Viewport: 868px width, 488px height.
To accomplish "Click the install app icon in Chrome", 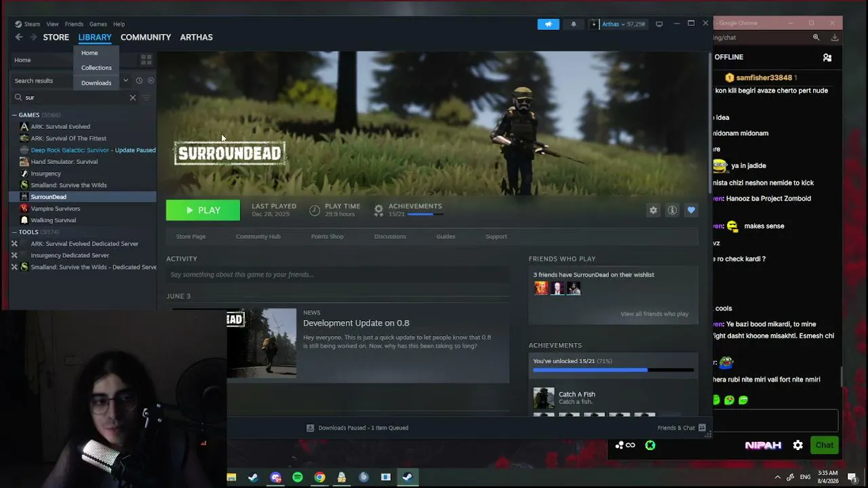I will click(x=835, y=38).
